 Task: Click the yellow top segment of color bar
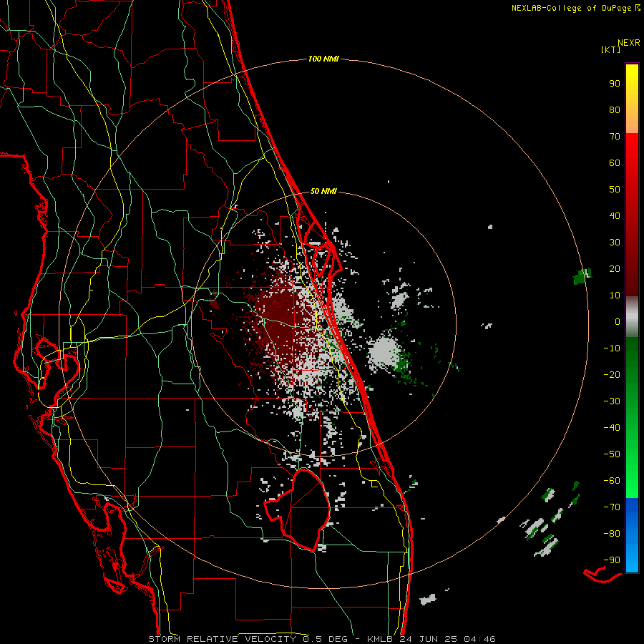[632, 99]
